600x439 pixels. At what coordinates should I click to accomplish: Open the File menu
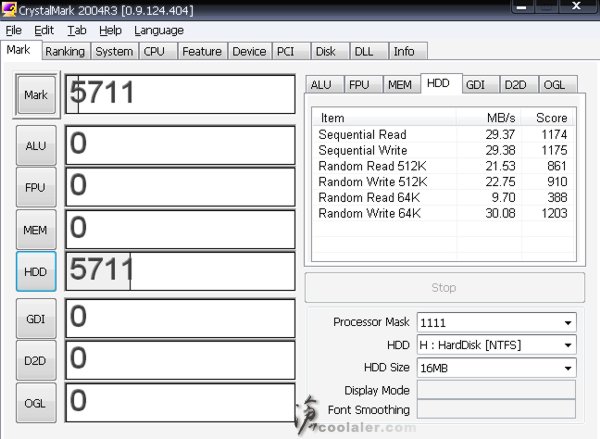(13, 31)
